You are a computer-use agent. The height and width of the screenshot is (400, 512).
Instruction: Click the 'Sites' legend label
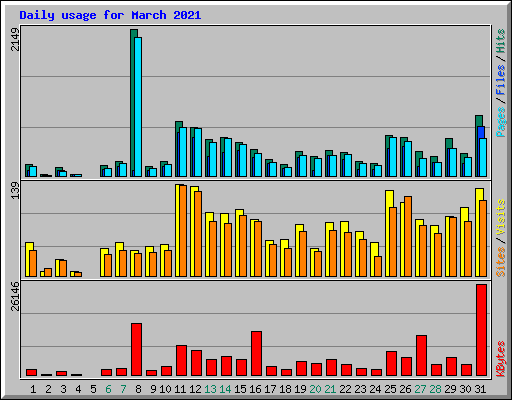[500, 262]
